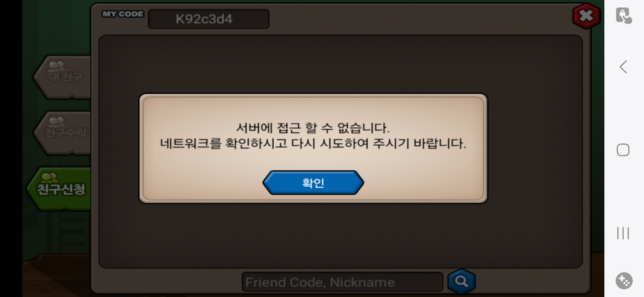The image size is (644, 297).
Task: Tap the 서버에 접근 할 수 없습니다 message
Action: pyautogui.click(x=313, y=128)
